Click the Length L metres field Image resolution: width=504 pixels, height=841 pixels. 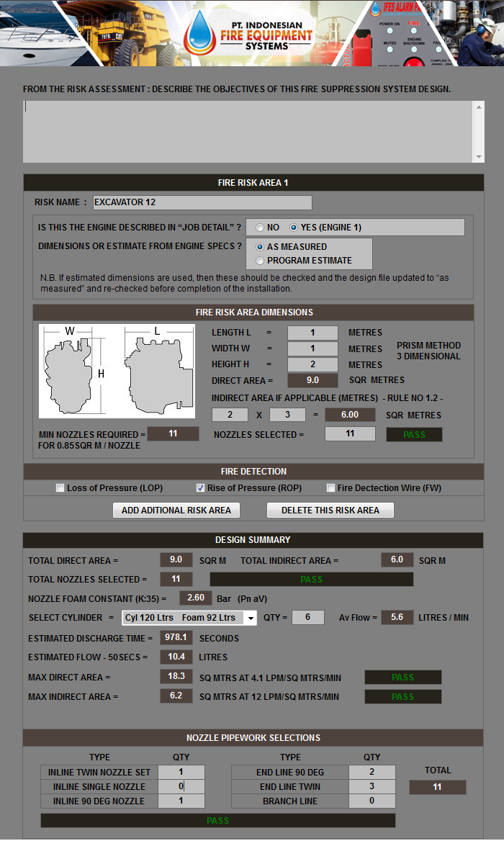point(312,333)
